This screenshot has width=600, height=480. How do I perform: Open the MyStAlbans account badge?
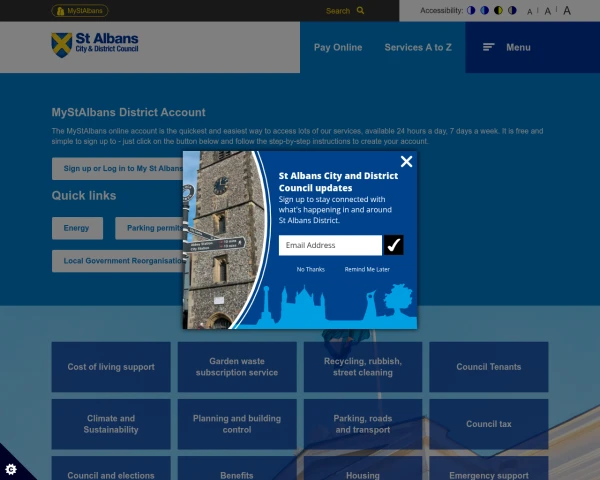80,11
